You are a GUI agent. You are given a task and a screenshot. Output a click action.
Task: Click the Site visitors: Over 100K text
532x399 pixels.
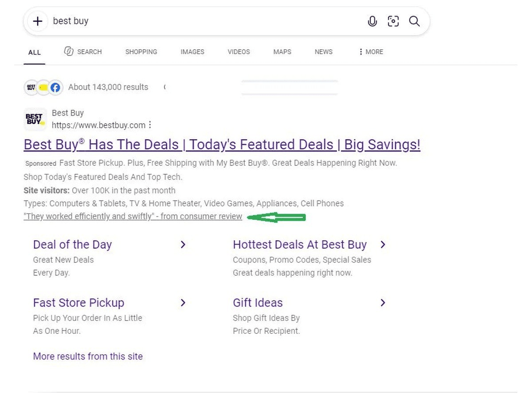coord(99,191)
